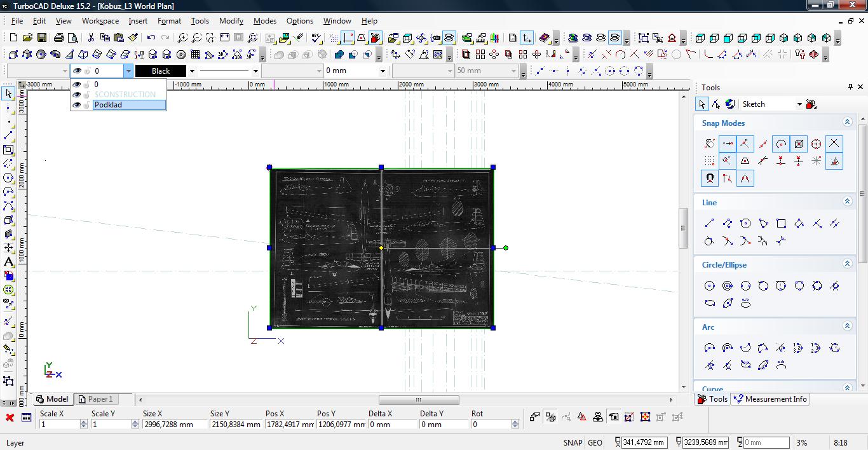Click the Undo arrow icon
868x450 pixels.
pos(151,38)
